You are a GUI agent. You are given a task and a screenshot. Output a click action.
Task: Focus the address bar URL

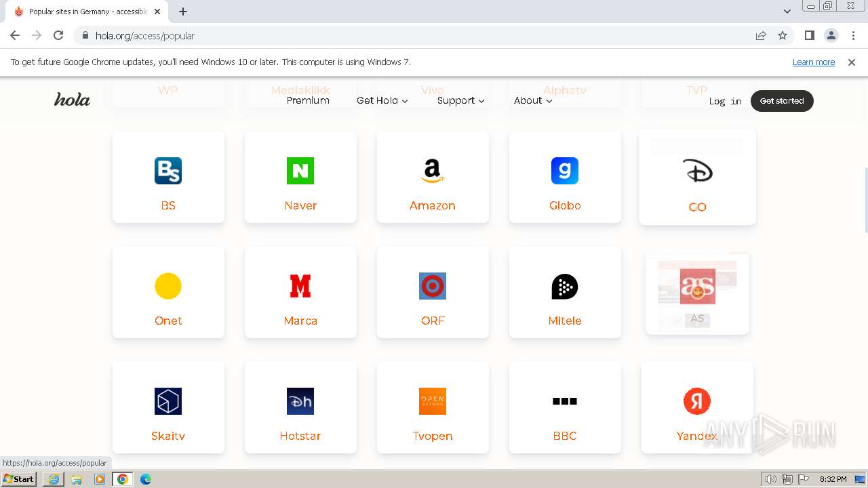pos(145,35)
